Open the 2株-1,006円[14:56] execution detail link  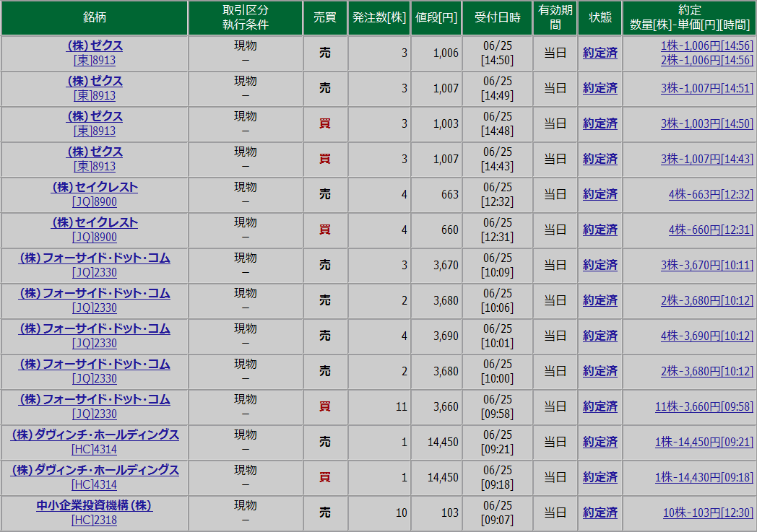coord(706,61)
